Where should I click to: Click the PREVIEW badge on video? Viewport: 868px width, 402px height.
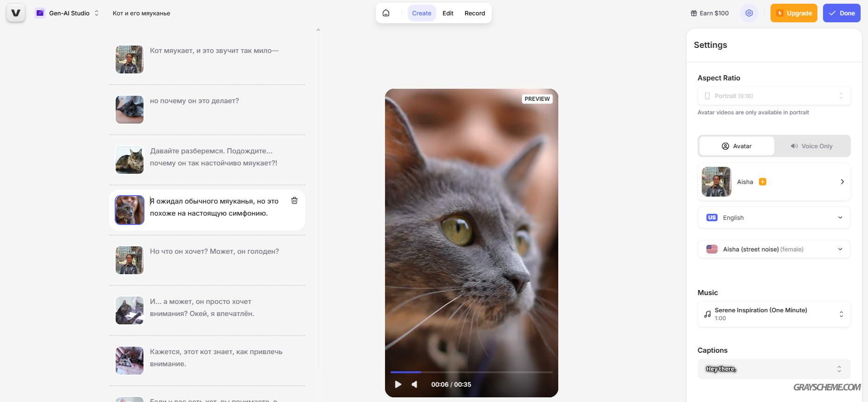coord(537,99)
